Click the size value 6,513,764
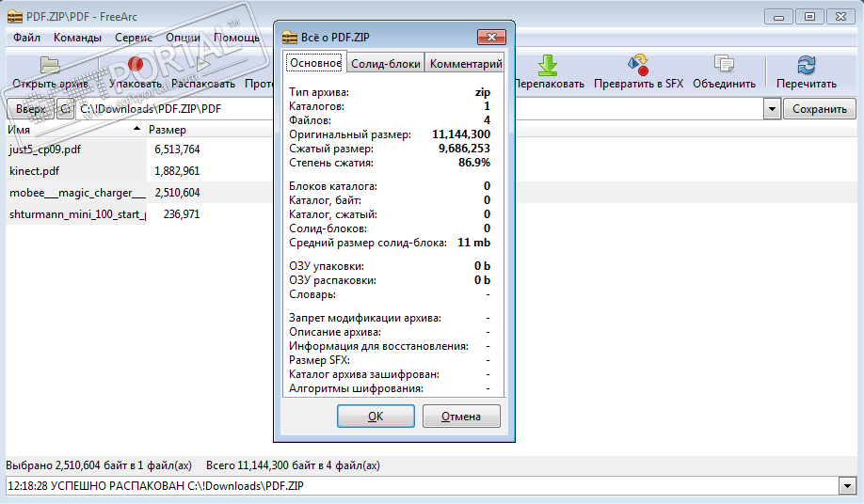The width and height of the screenshot is (864, 504). pyautogui.click(x=177, y=150)
